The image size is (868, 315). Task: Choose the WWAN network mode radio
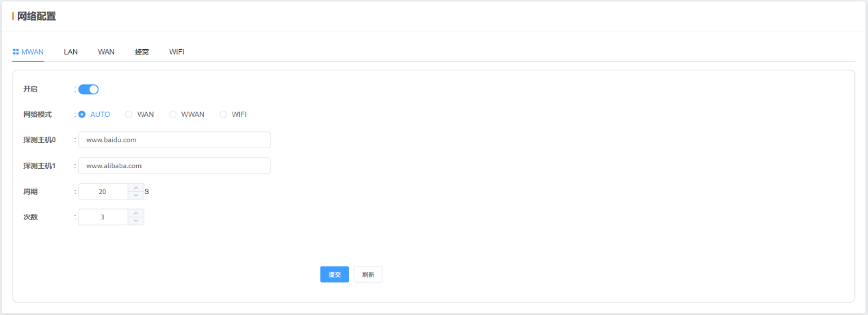pos(187,114)
